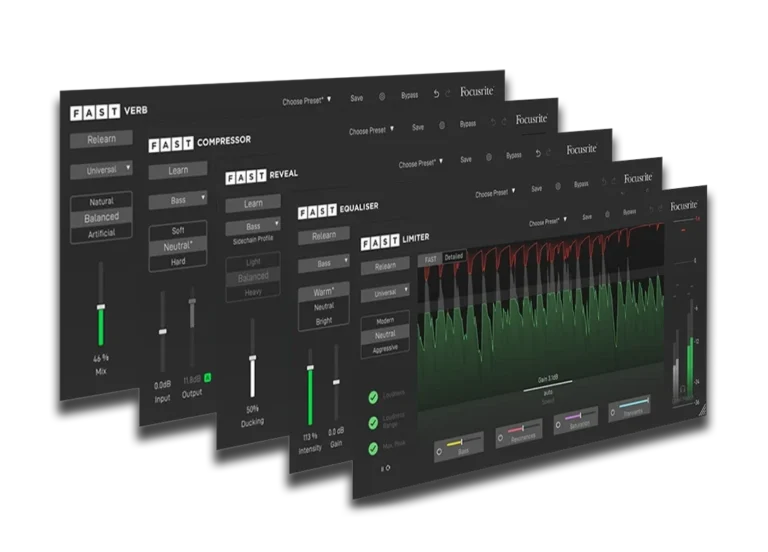
Task: Click redo arrow in FAST Reveal window
Action: [x=548, y=153]
